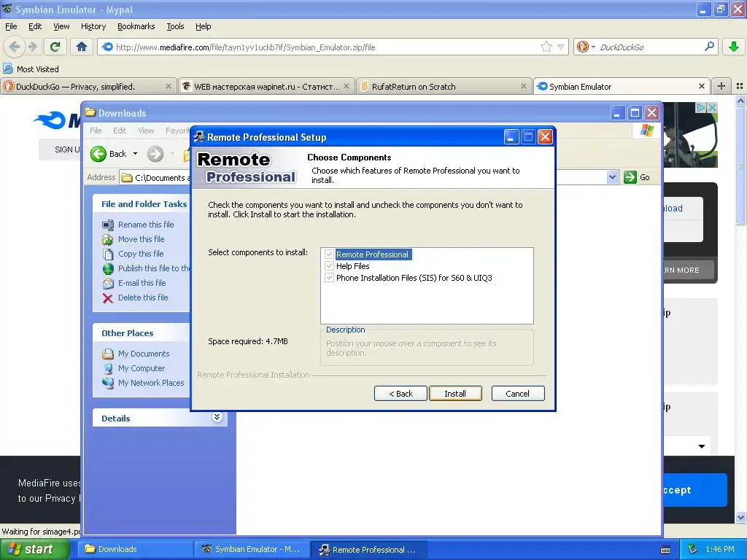Switch to the WEB мастерская wapinet.ru tab
This screenshot has height=560, width=747.
point(267,86)
